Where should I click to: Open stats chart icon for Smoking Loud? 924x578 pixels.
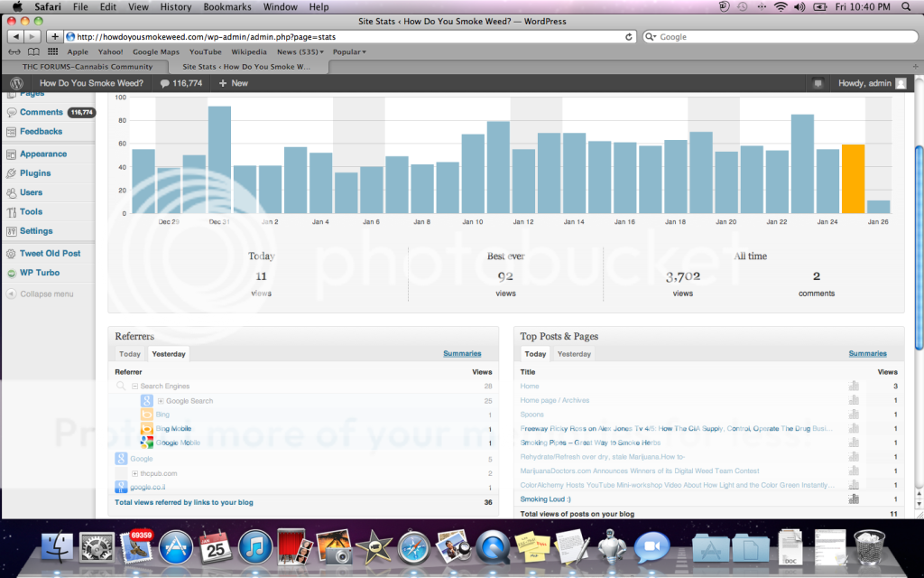[854, 499]
